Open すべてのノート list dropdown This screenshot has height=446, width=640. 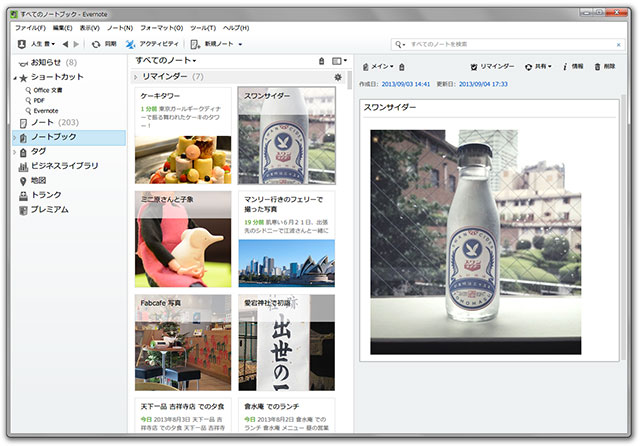click(x=166, y=60)
